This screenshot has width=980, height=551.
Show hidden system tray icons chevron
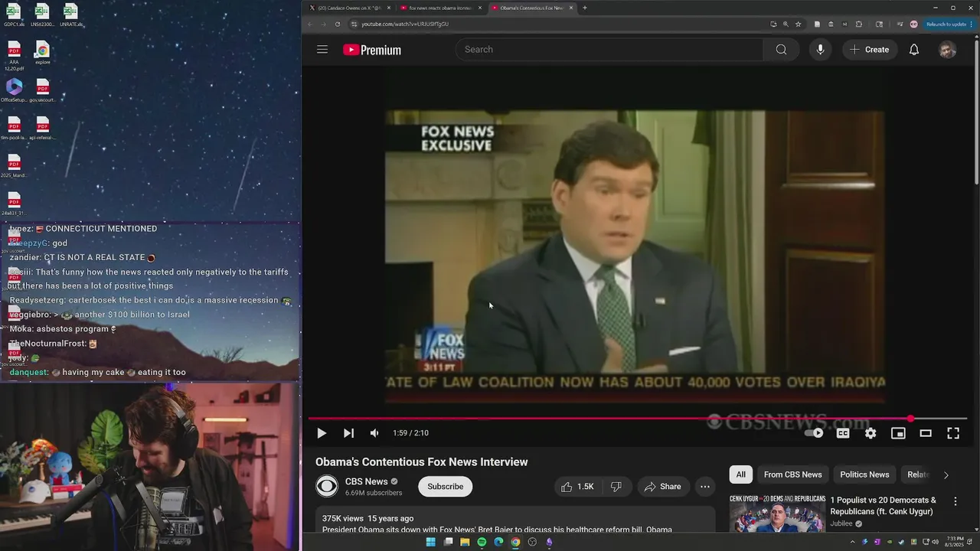854,542
